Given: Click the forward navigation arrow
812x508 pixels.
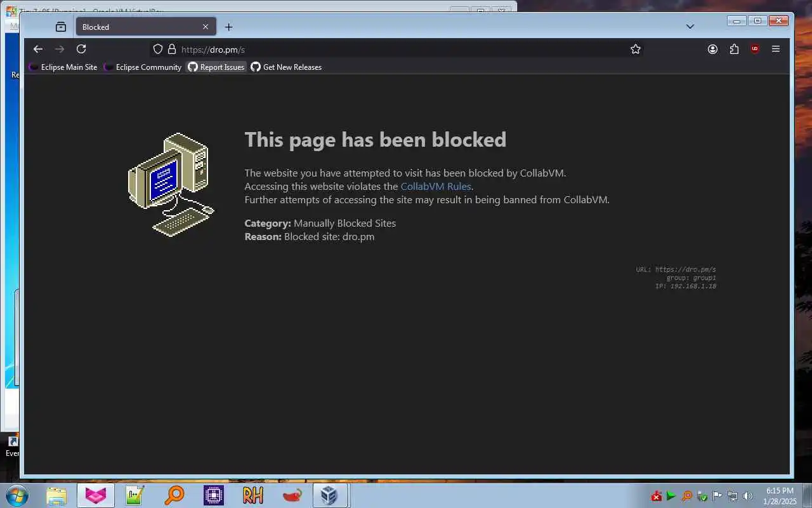Looking at the screenshot, I should pos(60,49).
